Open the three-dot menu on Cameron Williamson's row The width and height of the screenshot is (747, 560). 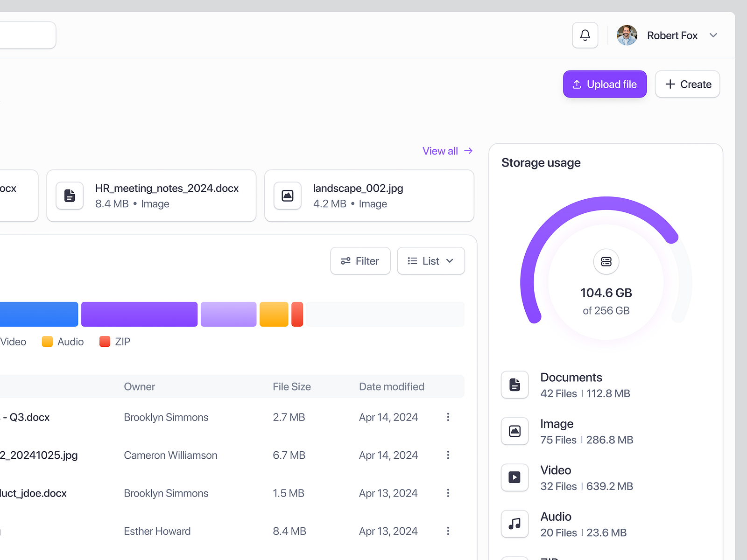pos(448,455)
